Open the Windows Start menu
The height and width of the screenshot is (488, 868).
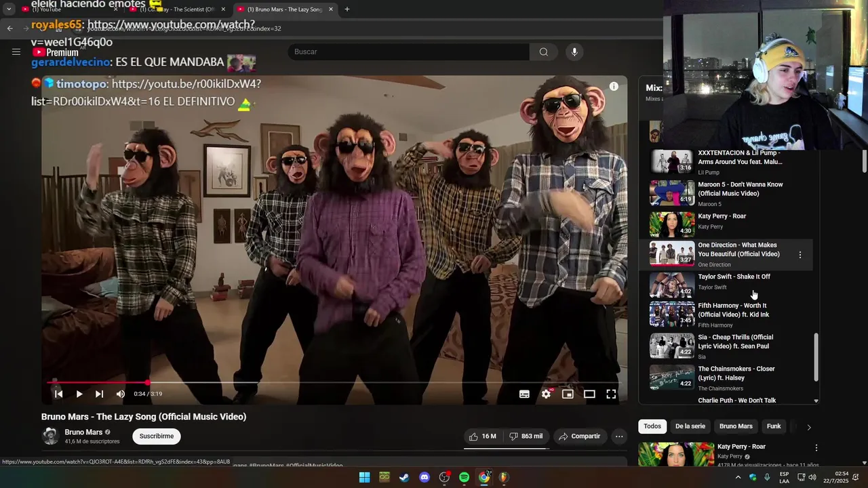pos(364,477)
